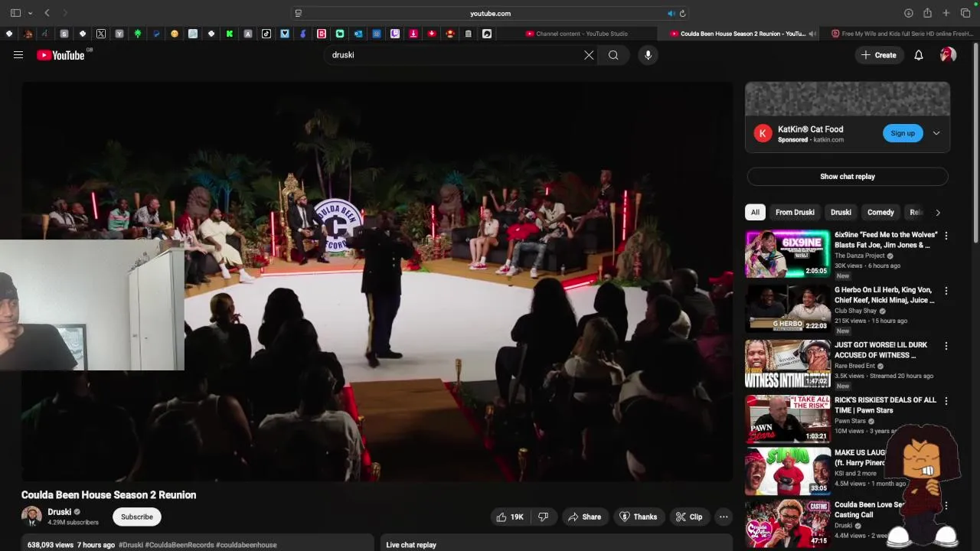Open the YouTube guide hamburger menu

(x=18, y=55)
